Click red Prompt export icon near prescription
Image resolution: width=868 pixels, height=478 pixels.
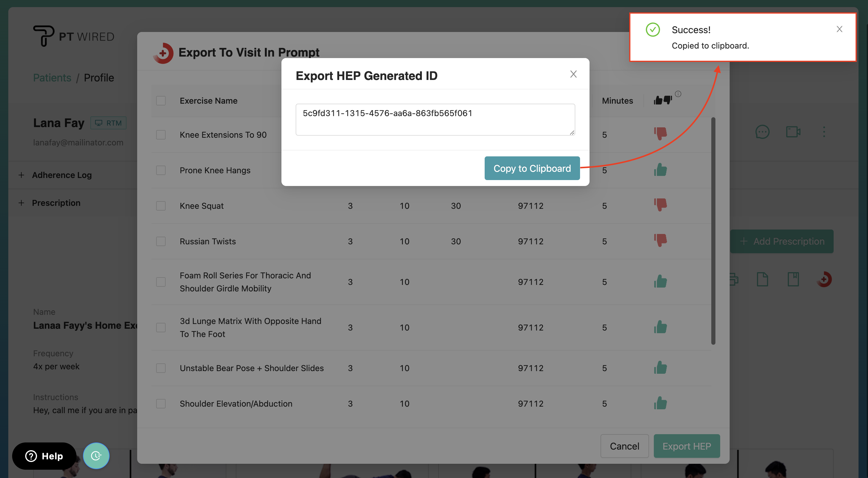(x=824, y=279)
